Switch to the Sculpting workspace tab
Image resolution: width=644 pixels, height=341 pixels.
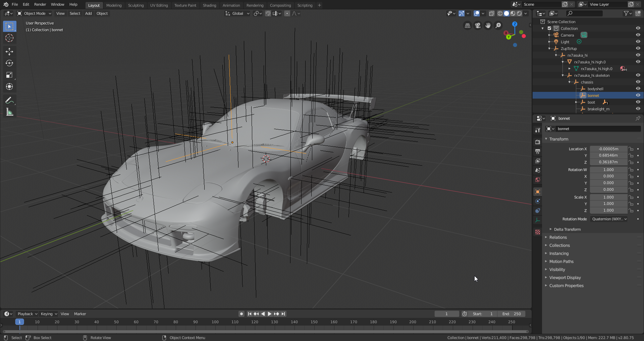click(136, 5)
